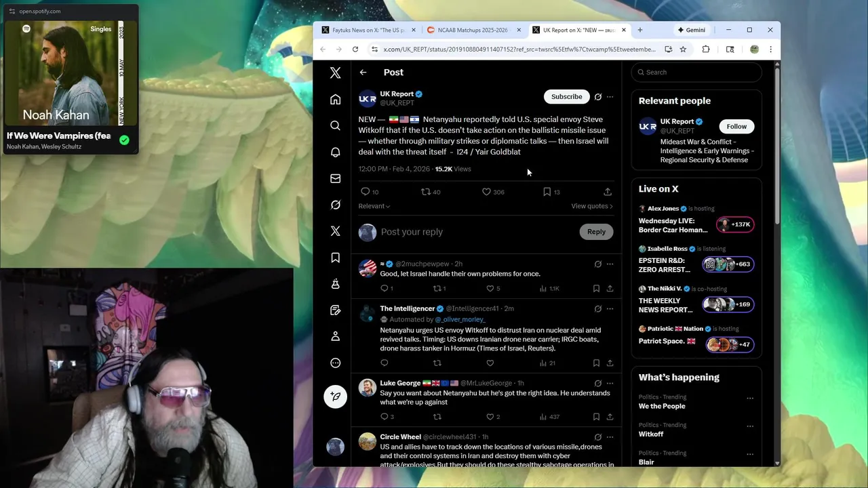
Task: Reply icon on UK Report post
Action: (x=365, y=192)
